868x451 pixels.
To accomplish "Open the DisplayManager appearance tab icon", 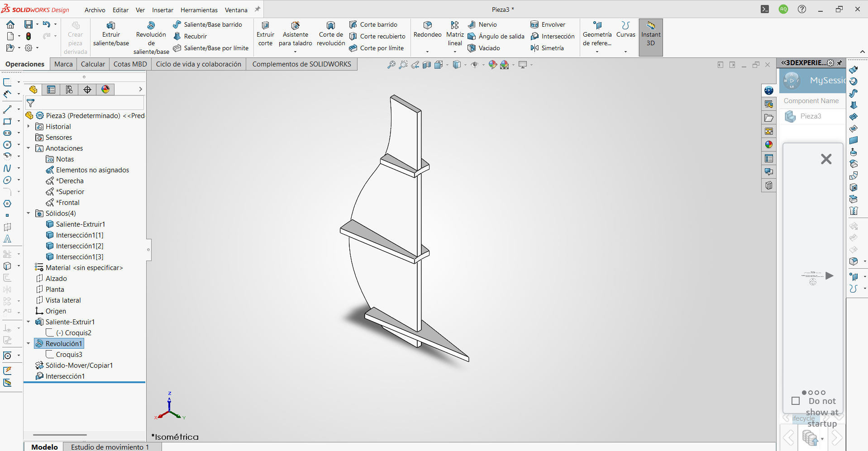I will [105, 90].
